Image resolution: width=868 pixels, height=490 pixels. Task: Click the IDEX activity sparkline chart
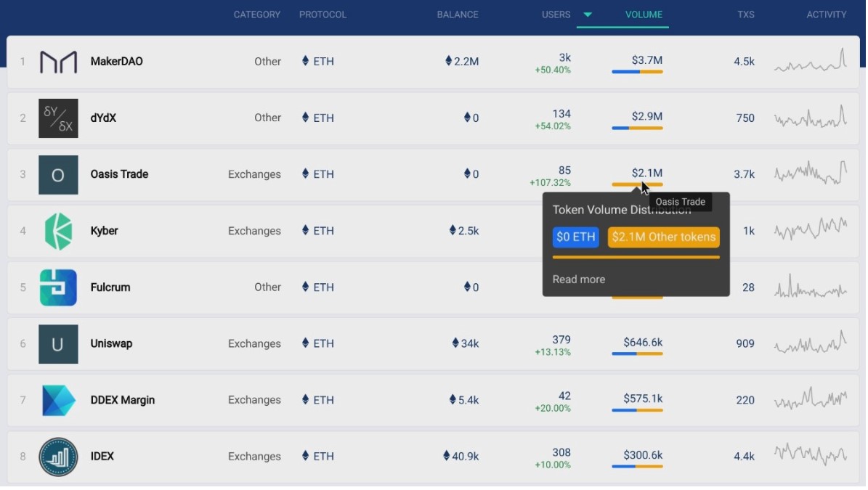click(x=811, y=455)
